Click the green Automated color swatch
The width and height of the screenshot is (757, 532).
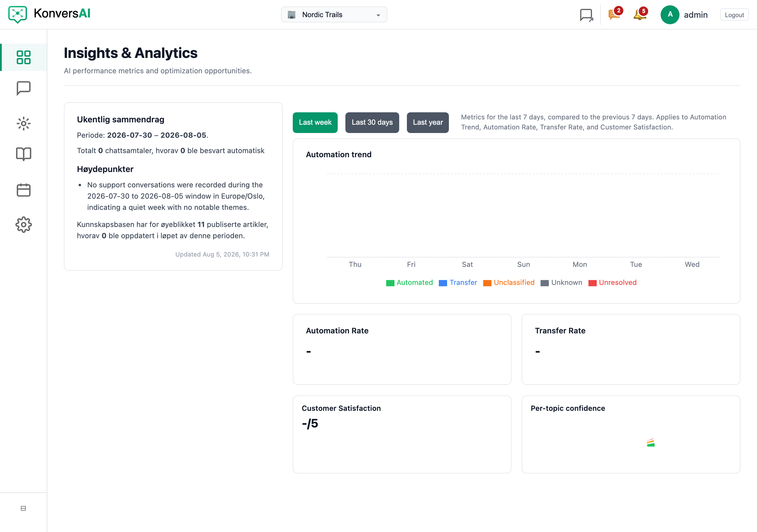(390, 283)
